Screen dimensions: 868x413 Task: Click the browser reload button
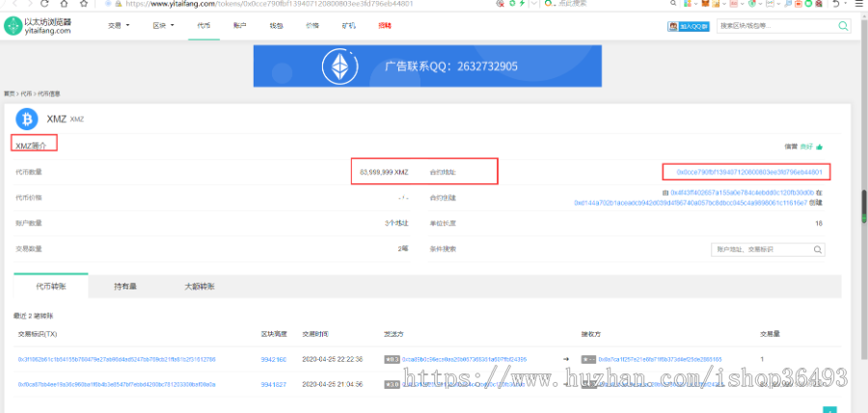44,3
